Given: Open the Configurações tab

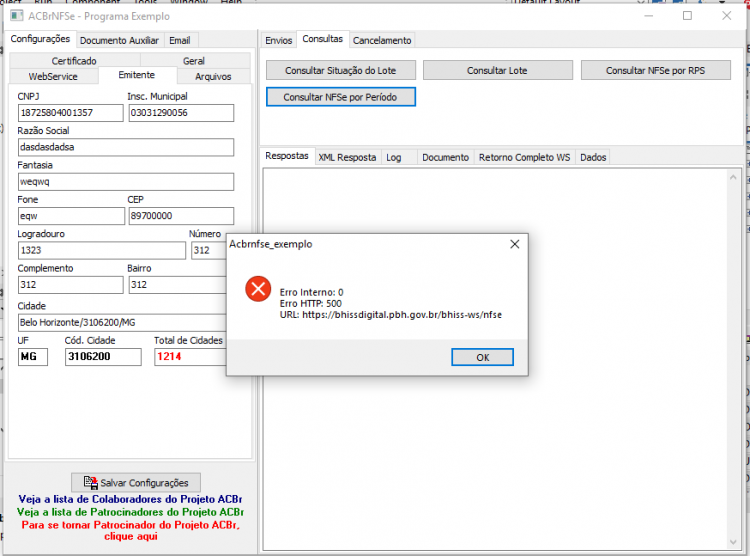Looking at the screenshot, I should tap(40, 39).
